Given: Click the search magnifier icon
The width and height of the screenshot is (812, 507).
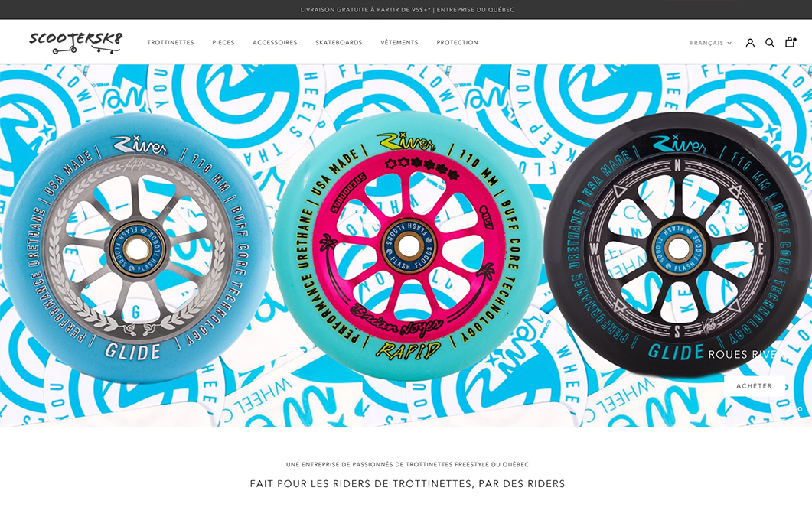Looking at the screenshot, I should [770, 43].
